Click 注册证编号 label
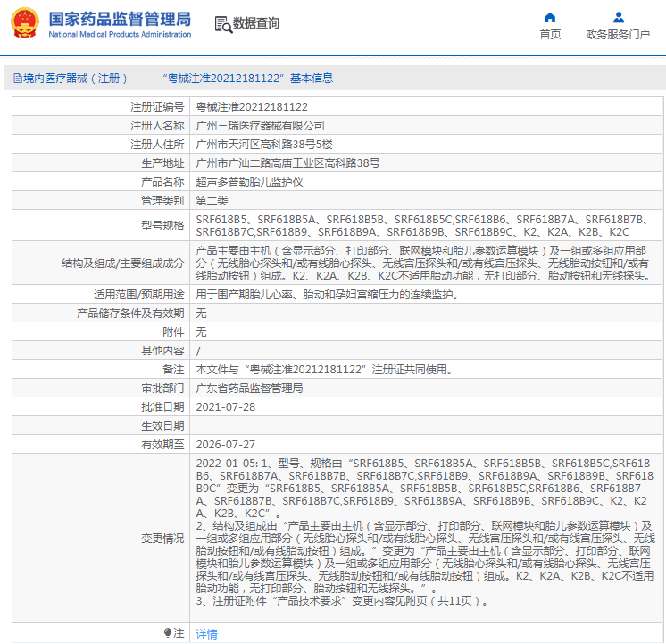This screenshot has width=666, height=644. (157, 107)
